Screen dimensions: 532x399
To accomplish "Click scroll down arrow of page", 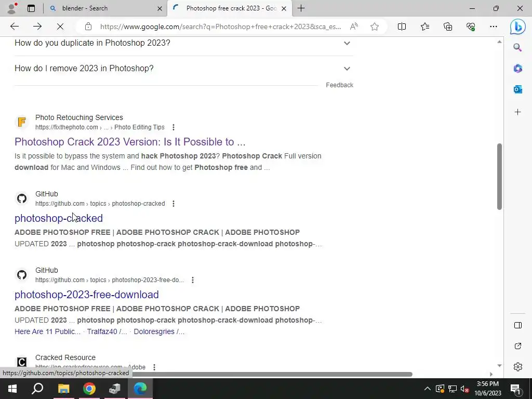I will [x=499, y=365].
